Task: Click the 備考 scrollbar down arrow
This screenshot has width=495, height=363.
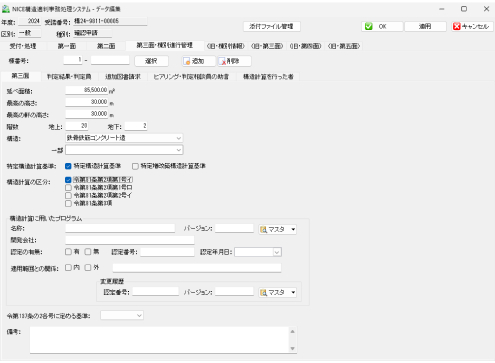Action: point(292,349)
